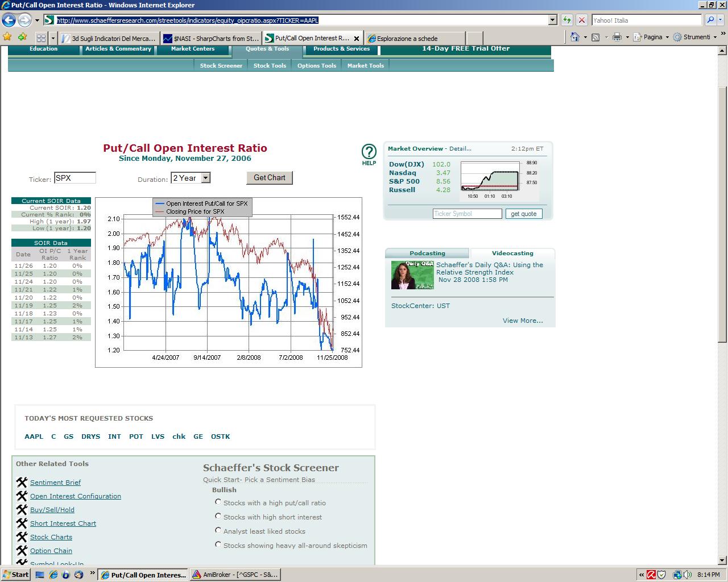Switch to AmiBroker window in taskbar

(234, 575)
